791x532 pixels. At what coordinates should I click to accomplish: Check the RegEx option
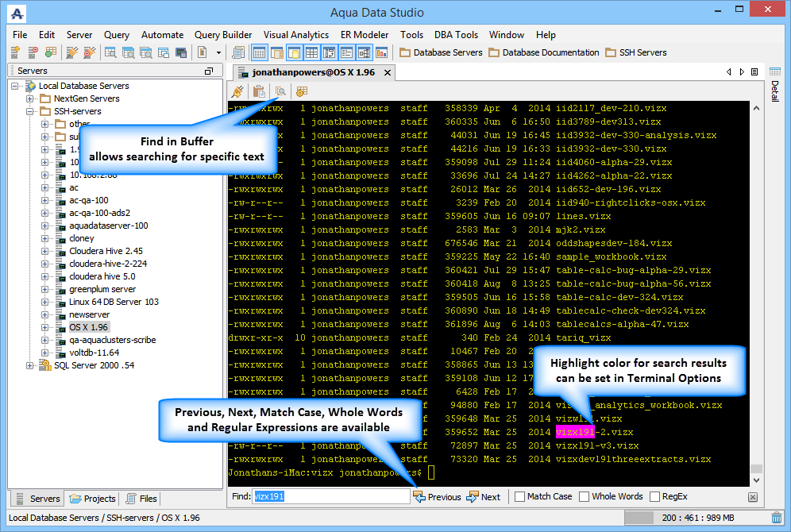pyautogui.click(x=654, y=497)
